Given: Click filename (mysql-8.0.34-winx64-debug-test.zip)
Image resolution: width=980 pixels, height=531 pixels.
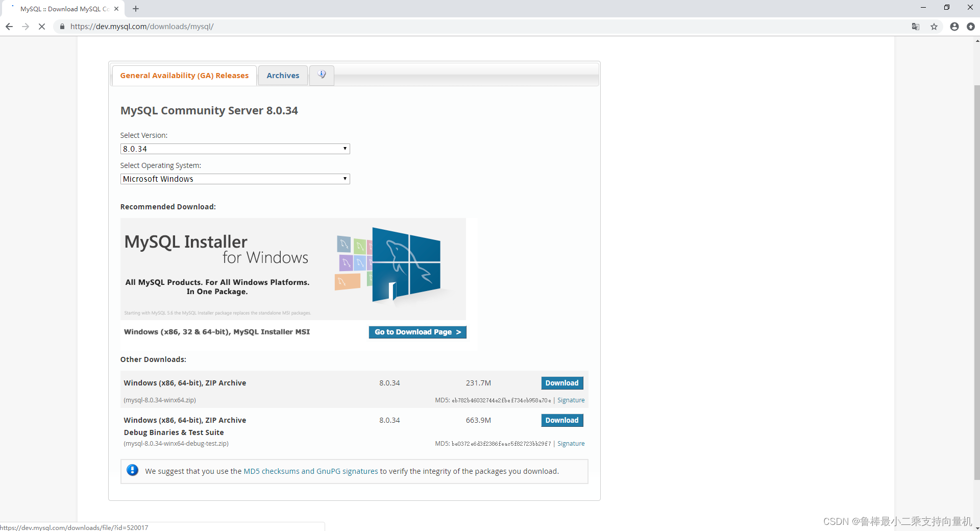Looking at the screenshot, I should point(176,444).
